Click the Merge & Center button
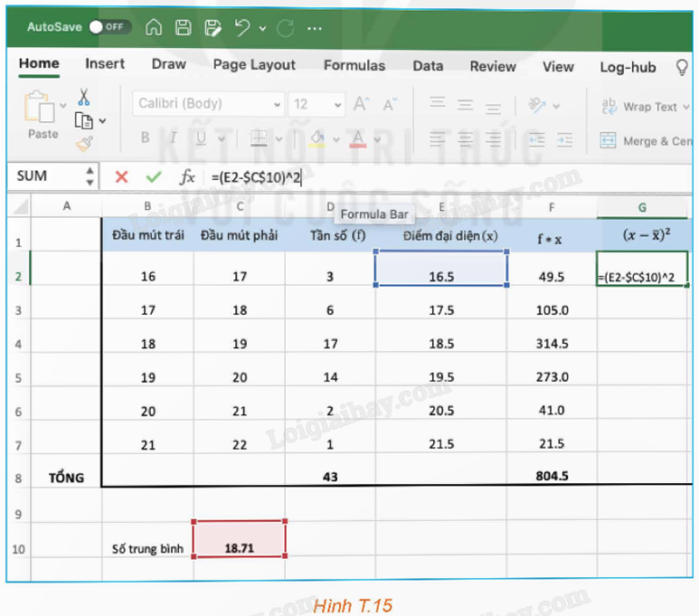The height and width of the screenshot is (616, 699). [646, 141]
